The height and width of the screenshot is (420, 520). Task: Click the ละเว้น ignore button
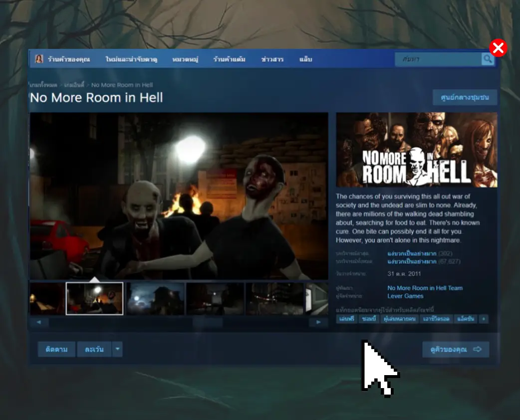[94, 349]
